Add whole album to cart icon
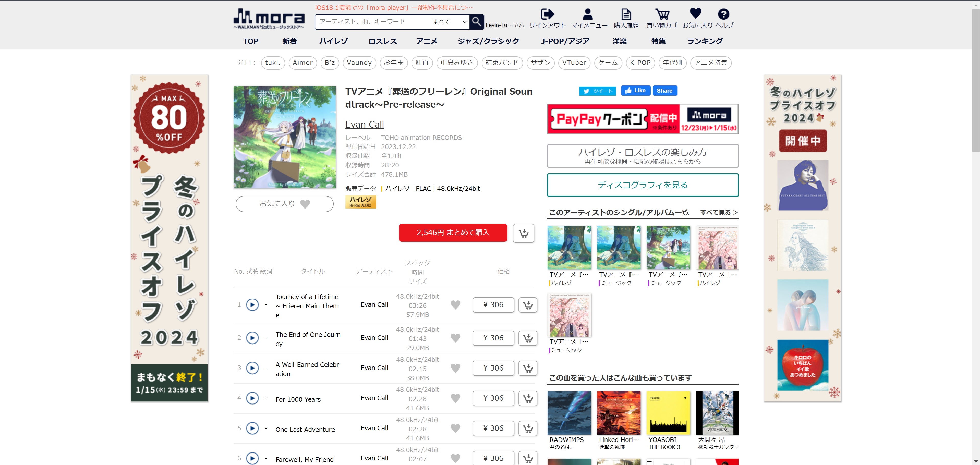 524,233
